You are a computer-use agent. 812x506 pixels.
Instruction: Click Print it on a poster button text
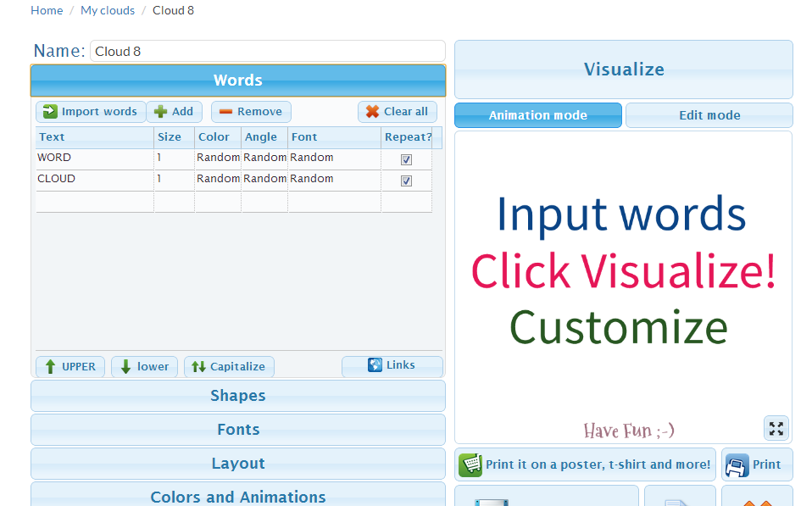pos(598,464)
